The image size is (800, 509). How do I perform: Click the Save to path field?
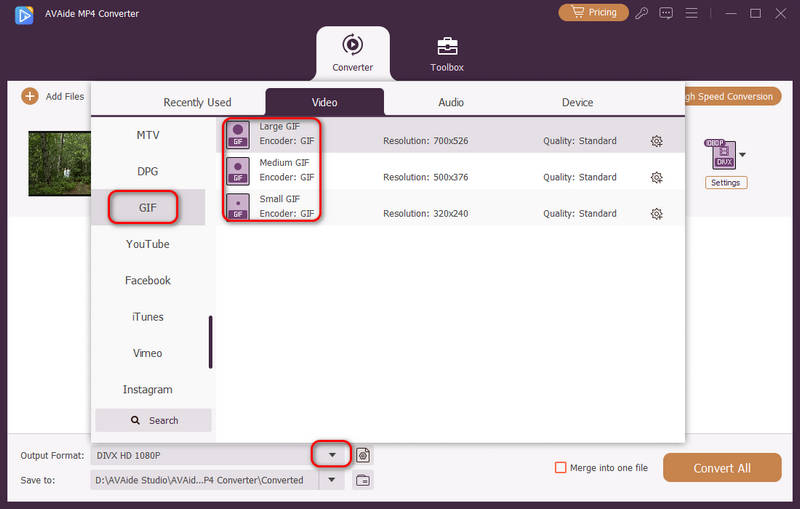pos(205,480)
